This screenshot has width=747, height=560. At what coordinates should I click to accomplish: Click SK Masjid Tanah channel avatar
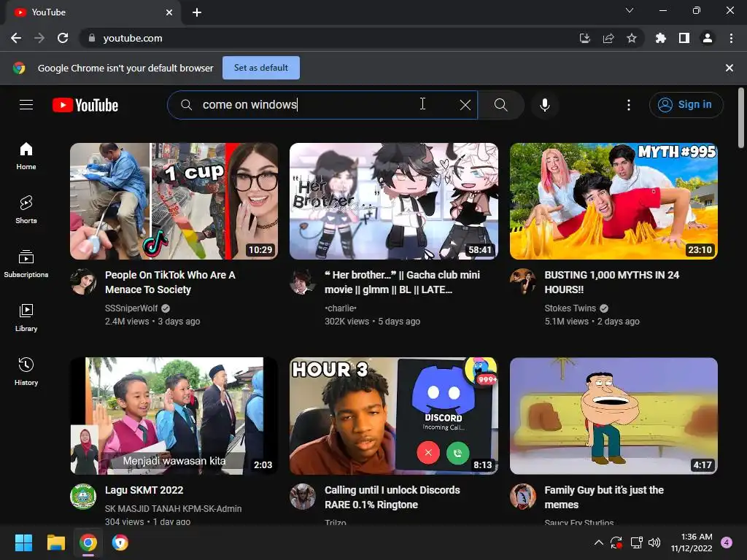coord(83,497)
